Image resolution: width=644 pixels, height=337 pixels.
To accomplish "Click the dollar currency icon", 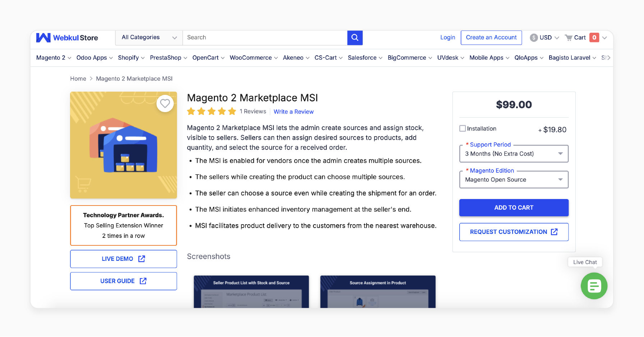I will [x=534, y=38].
